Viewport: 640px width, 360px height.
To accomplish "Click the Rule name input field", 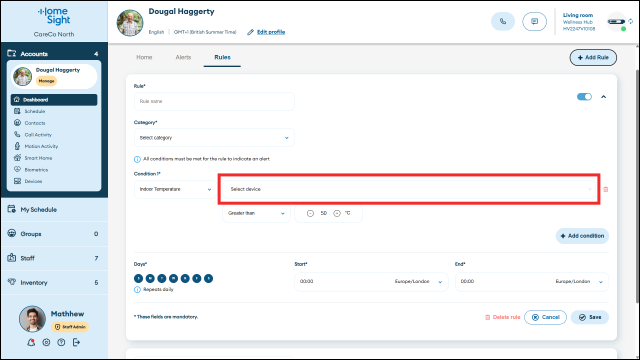I will 214,101.
